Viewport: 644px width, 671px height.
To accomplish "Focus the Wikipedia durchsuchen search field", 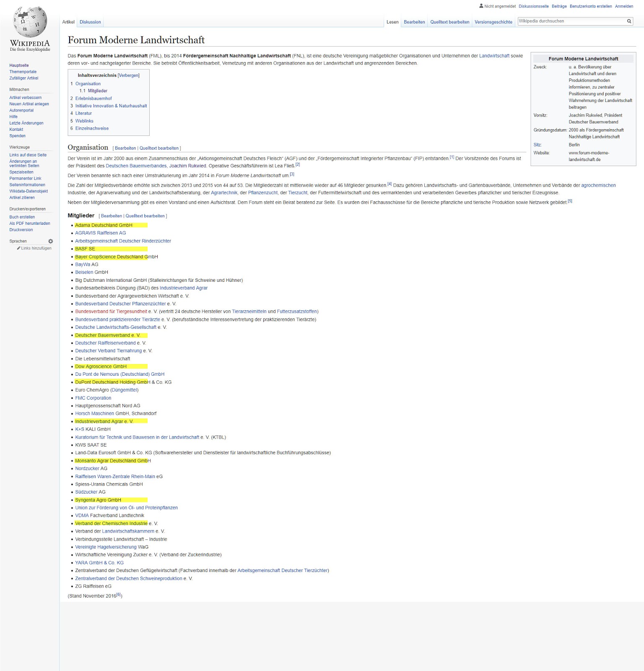I will point(571,21).
